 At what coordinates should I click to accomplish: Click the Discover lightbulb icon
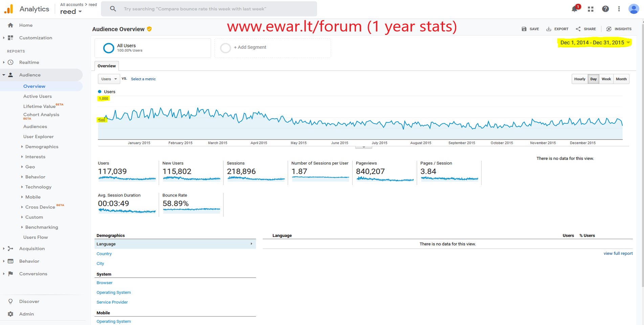(x=10, y=301)
